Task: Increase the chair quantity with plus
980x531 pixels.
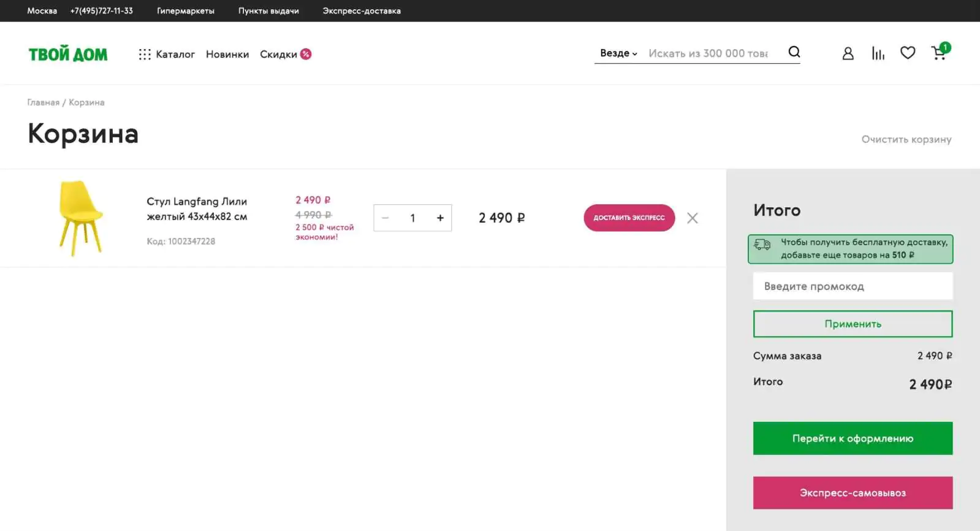Action: click(x=440, y=218)
